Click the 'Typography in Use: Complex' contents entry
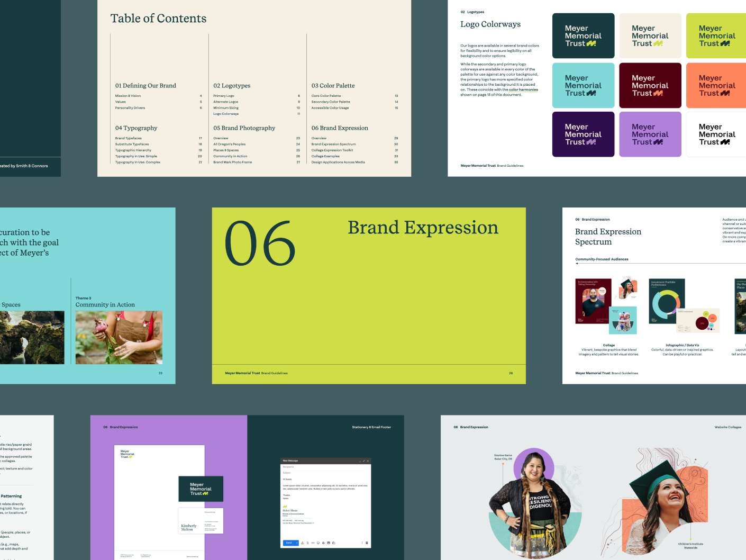The image size is (746, 560). [x=138, y=162]
